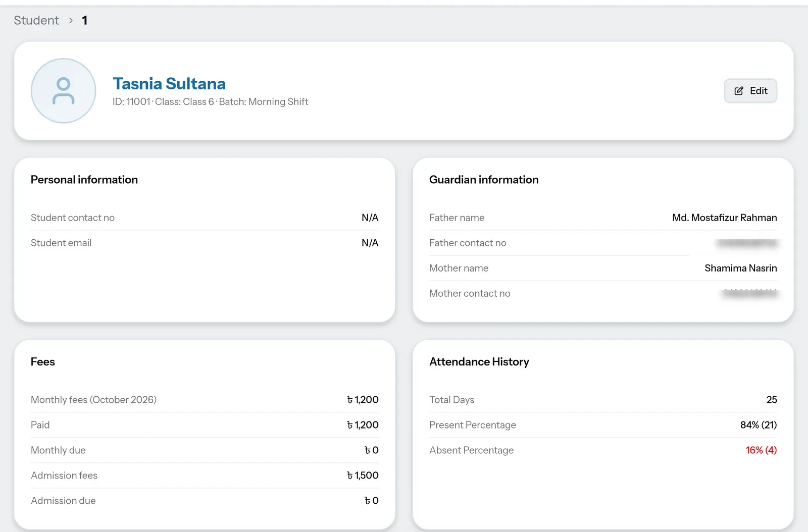Click the Father contact no label
808x532 pixels.
click(468, 243)
